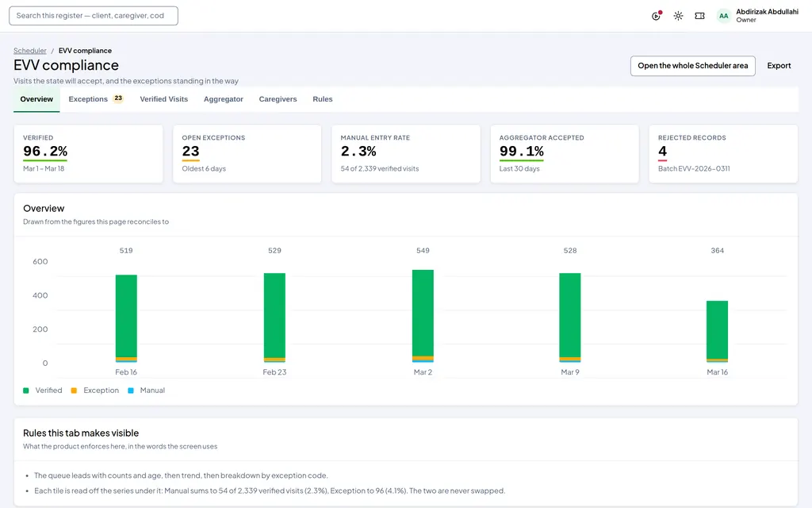Click the '54 of 2,339 verified visits' text

pyautogui.click(x=380, y=168)
